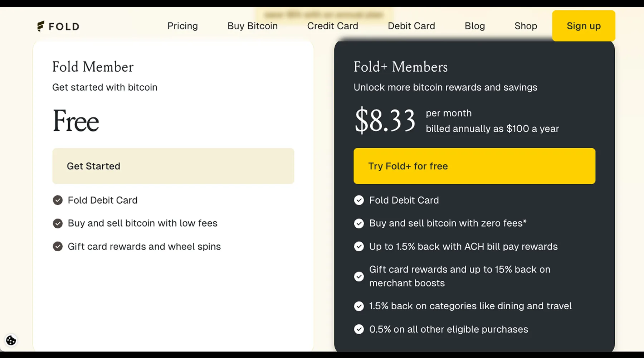Click checkmark next to ACH bill pay rewards
644x358 pixels.
[359, 246]
